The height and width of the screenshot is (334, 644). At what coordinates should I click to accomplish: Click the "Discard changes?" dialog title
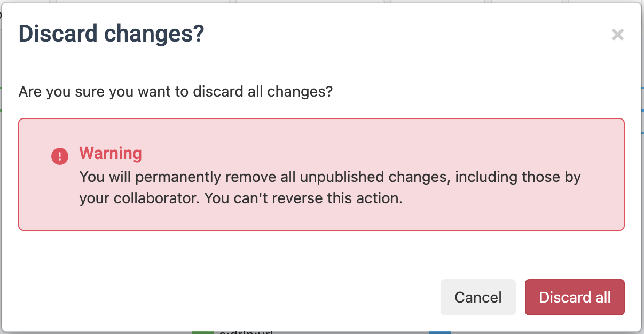[112, 34]
